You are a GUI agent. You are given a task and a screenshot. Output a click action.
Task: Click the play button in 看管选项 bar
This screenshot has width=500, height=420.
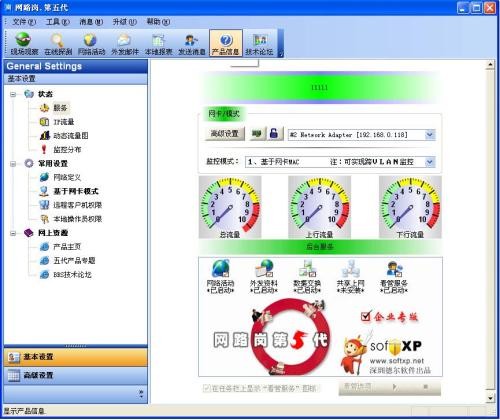click(x=394, y=387)
